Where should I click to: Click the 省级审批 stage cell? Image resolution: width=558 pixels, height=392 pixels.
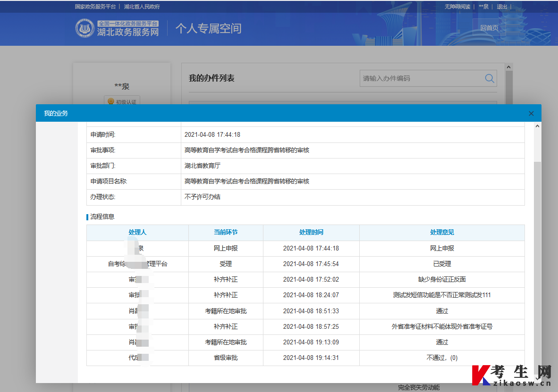(226, 358)
